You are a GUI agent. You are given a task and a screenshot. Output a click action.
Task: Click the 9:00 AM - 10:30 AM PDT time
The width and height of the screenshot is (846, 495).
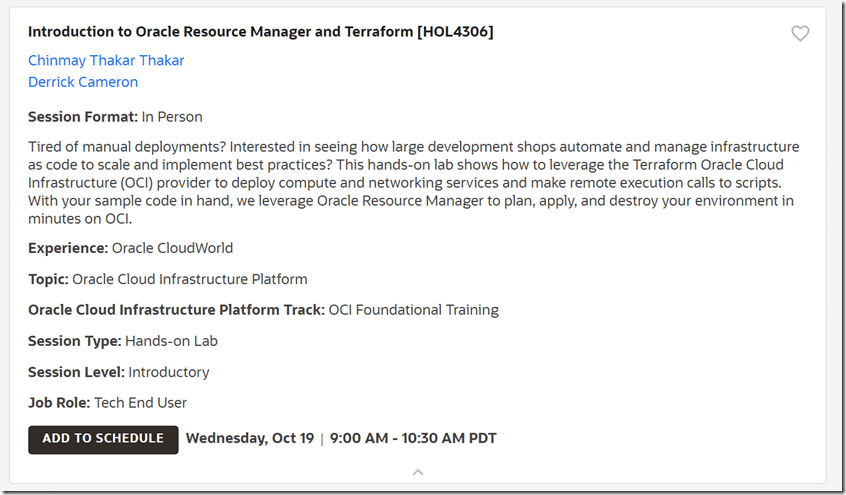413,438
